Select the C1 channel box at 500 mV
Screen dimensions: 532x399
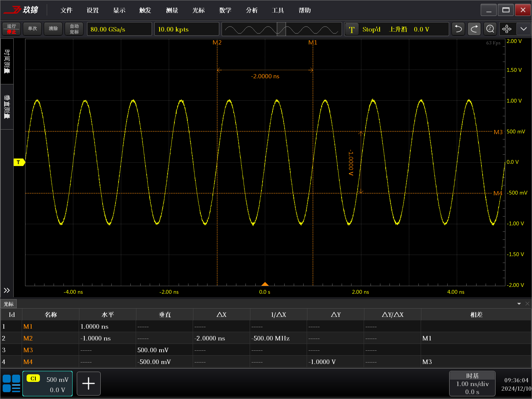click(47, 383)
